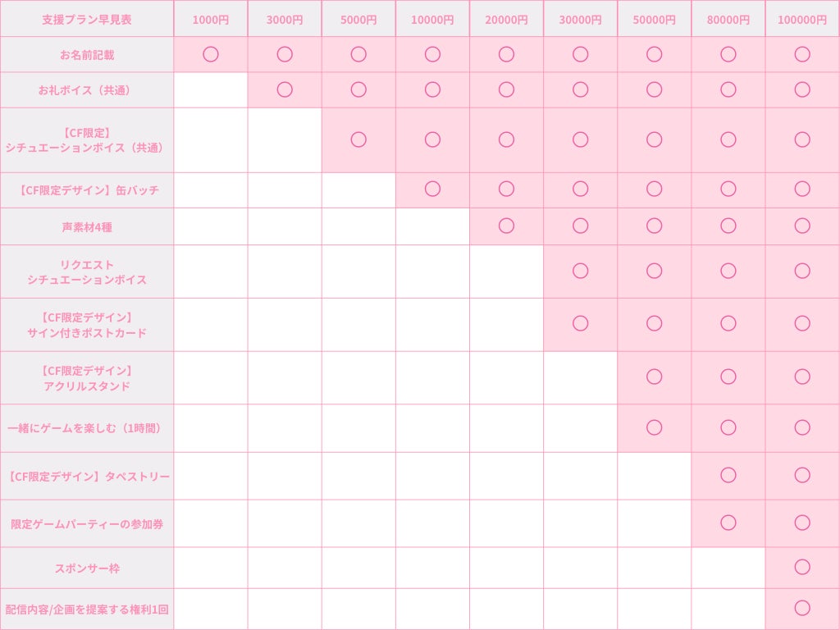Image resolution: width=840 pixels, height=630 pixels.
Task: Click the お名前記載 row label
Action: tap(87, 55)
